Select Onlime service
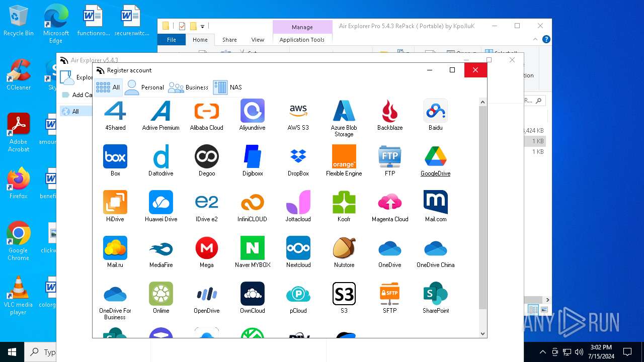Image resolution: width=644 pixels, height=362 pixels. pyautogui.click(x=161, y=298)
